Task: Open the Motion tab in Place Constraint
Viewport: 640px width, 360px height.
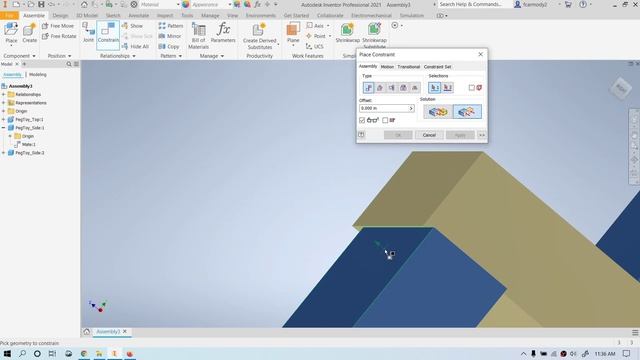Action: [x=387, y=67]
